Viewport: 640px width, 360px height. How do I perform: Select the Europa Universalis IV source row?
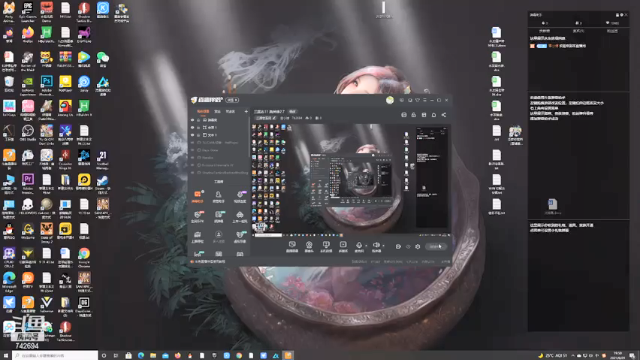click(219, 165)
